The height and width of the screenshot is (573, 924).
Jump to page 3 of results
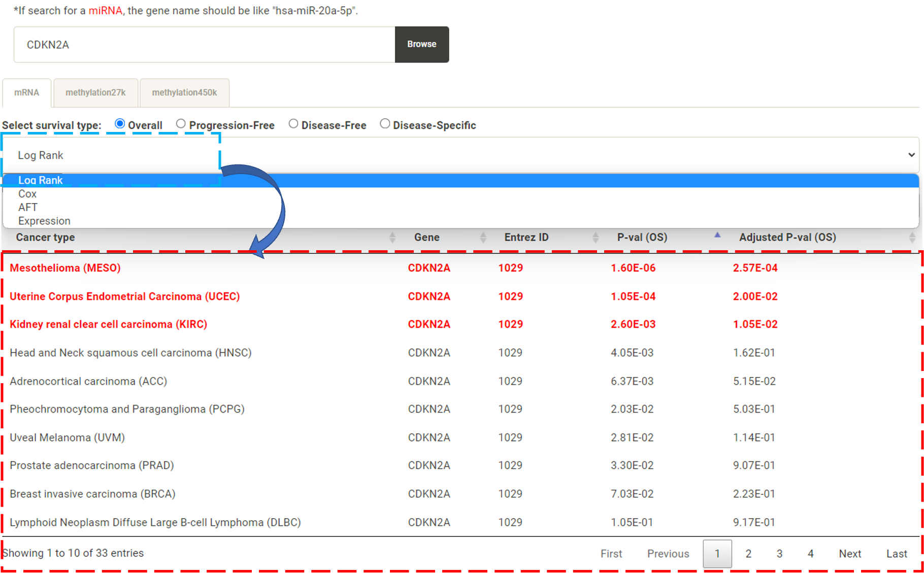(x=779, y=554)
